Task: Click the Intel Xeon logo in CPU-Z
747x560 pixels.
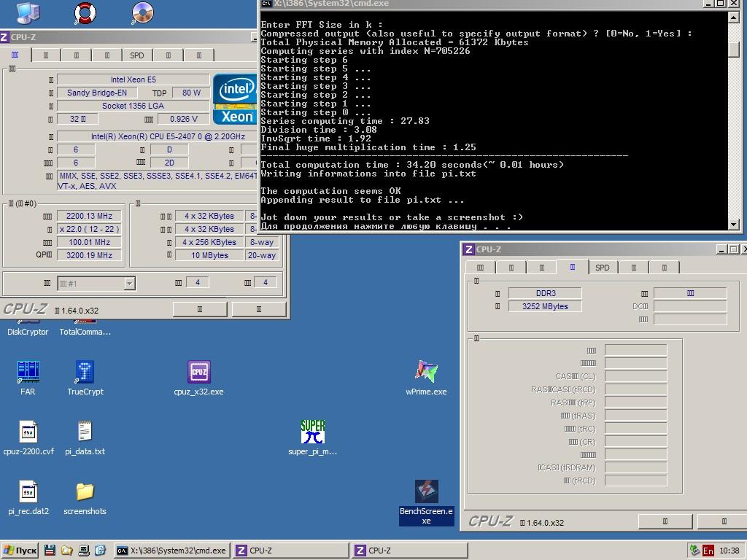Action: 236,99
